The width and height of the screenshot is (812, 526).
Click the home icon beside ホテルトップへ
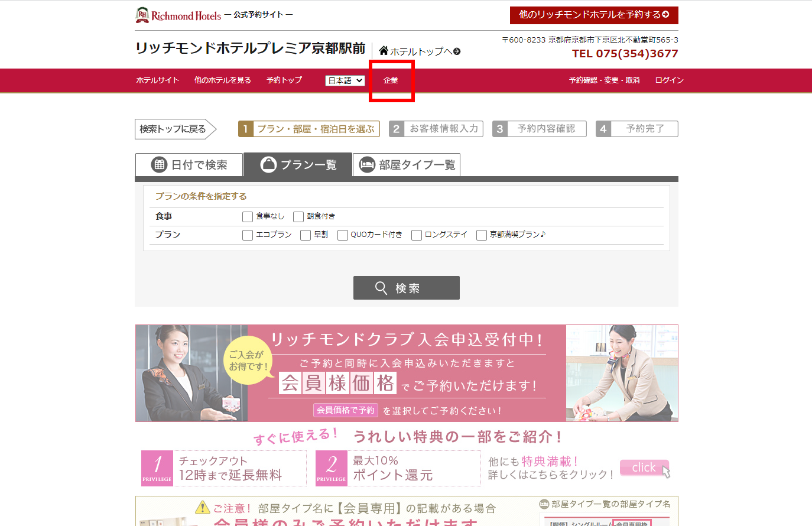(384, 51)
